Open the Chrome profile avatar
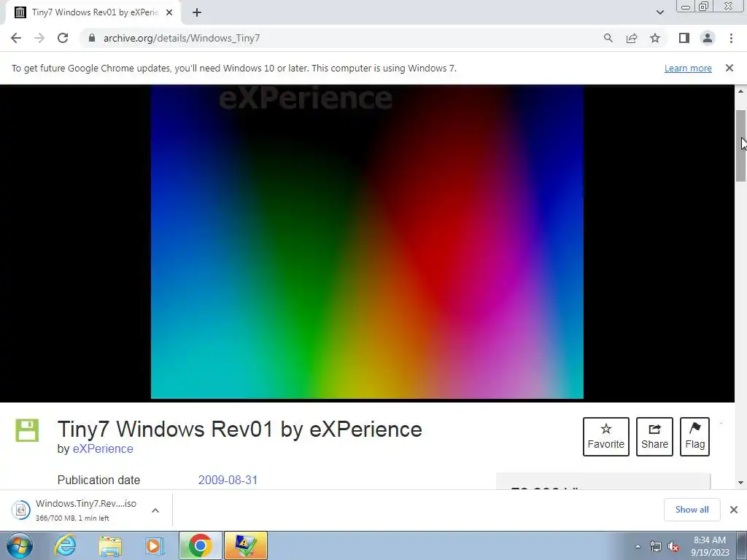The image size is (747, 560). coord(708,38)
